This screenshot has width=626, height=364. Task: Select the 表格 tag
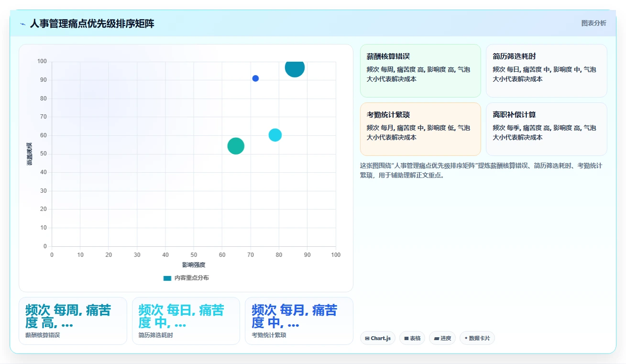[x=412, y=338]
